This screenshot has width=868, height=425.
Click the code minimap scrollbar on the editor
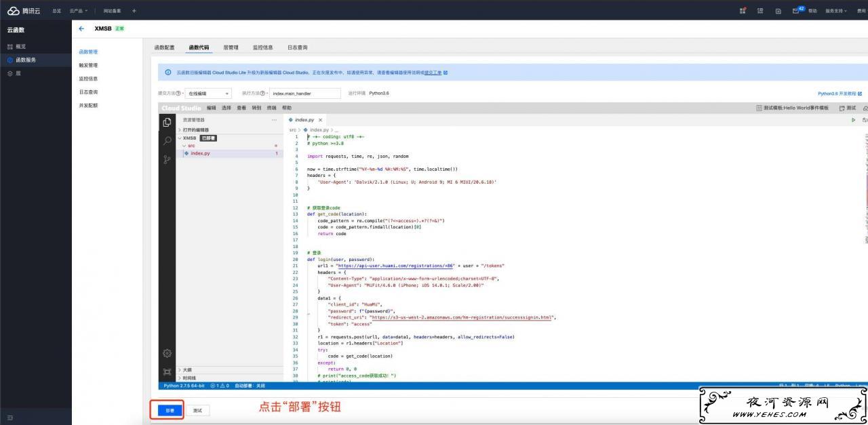coord(865,190)
